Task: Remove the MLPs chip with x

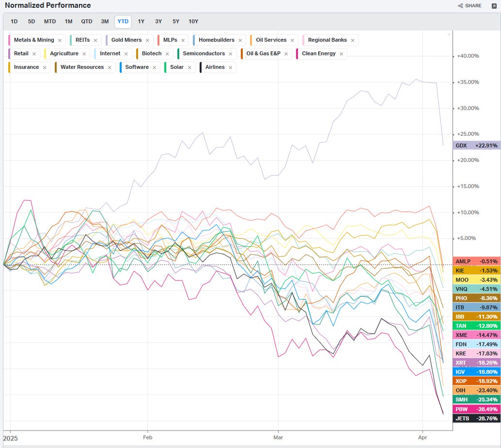Action: point(183,40)
